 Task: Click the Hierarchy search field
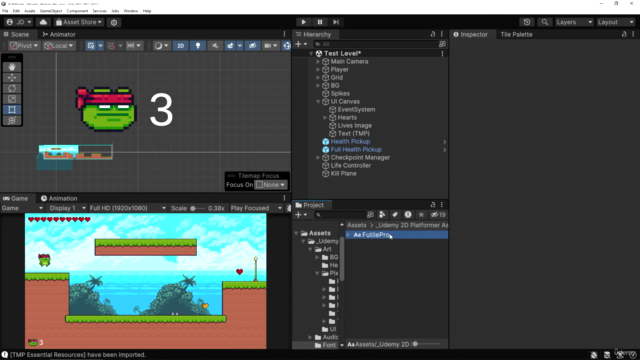pos(375,44)
